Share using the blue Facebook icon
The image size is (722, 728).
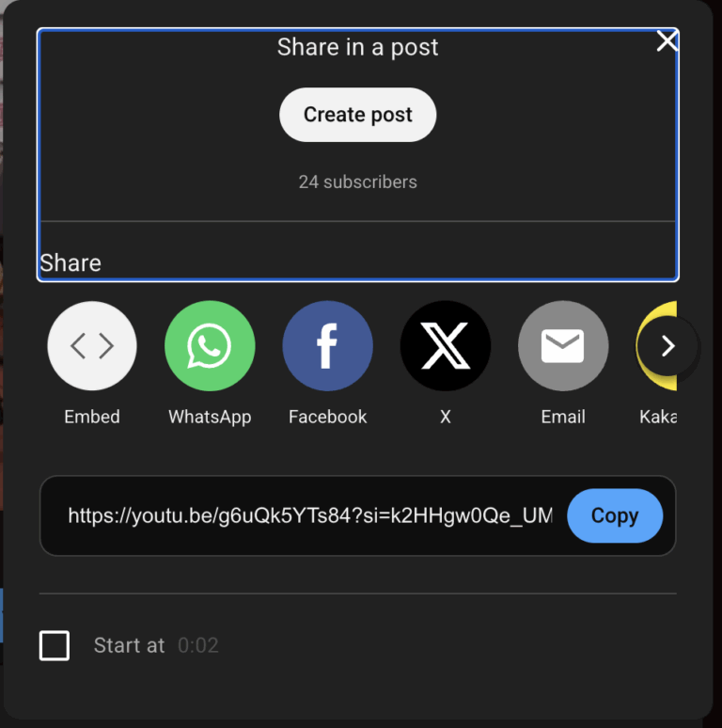coord(327,346)
